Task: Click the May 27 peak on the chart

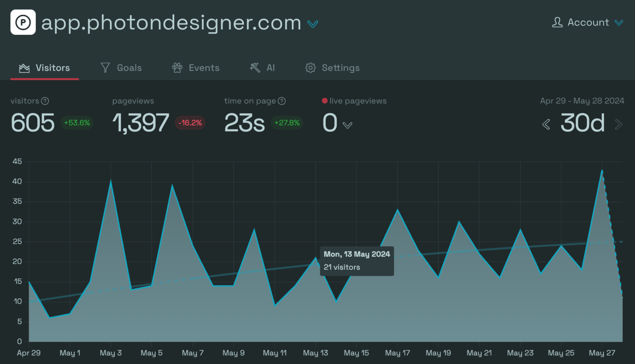Action: 602,170
